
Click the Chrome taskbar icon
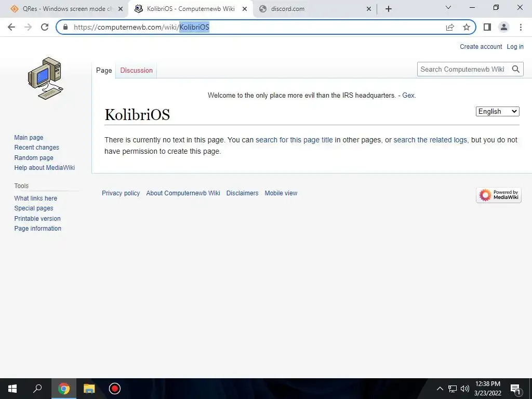point(64,389)
